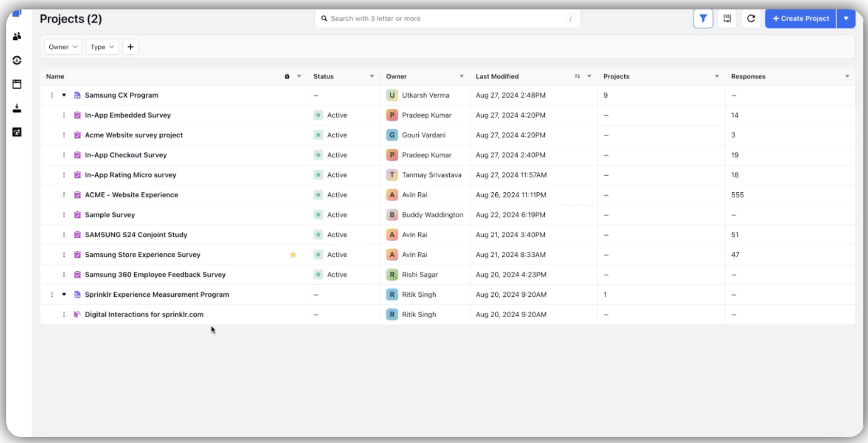This screenshot has width=868, height=443.
Task: Collapse Sprinklr Experience Measurement Program row
Action: (64, 294)
